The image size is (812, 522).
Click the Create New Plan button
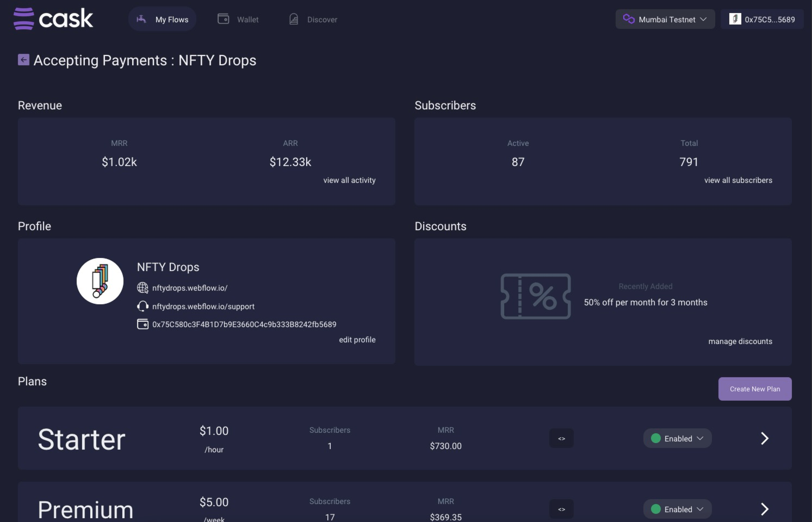[x=755, y=389]
